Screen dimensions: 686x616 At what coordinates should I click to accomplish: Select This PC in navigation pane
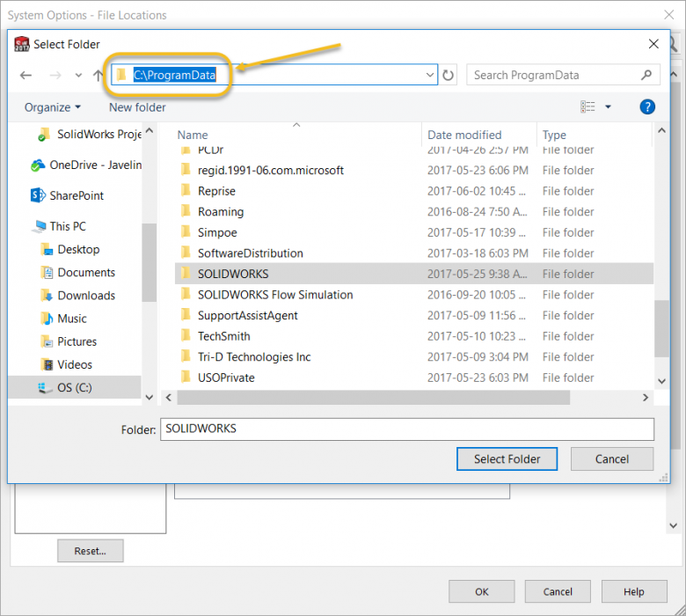click(60, 226)
